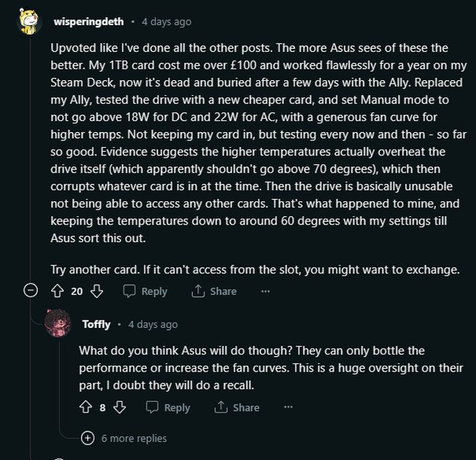Viewport: 476px width, 460px height.
Task: Click timestamp on Toffly's reply
Action: 152,324
